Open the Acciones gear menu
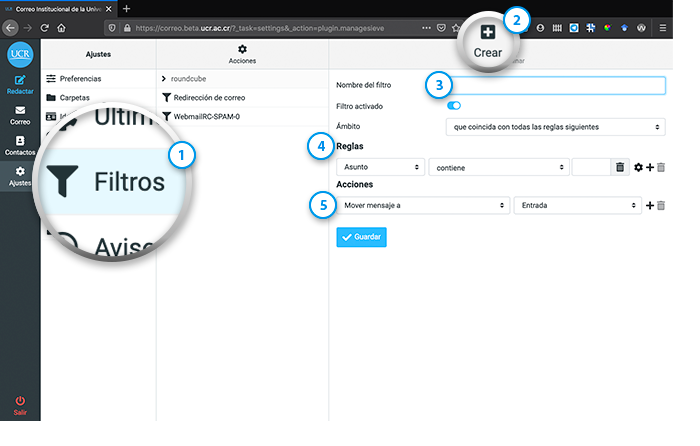The height and width of the screenshot is (446, 700). click(242, 49)
